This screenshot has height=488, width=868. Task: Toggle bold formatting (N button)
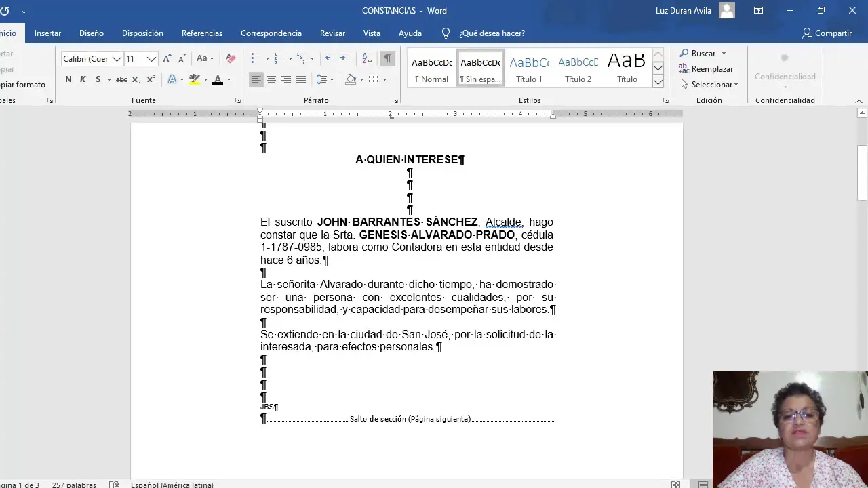(68, 79)
